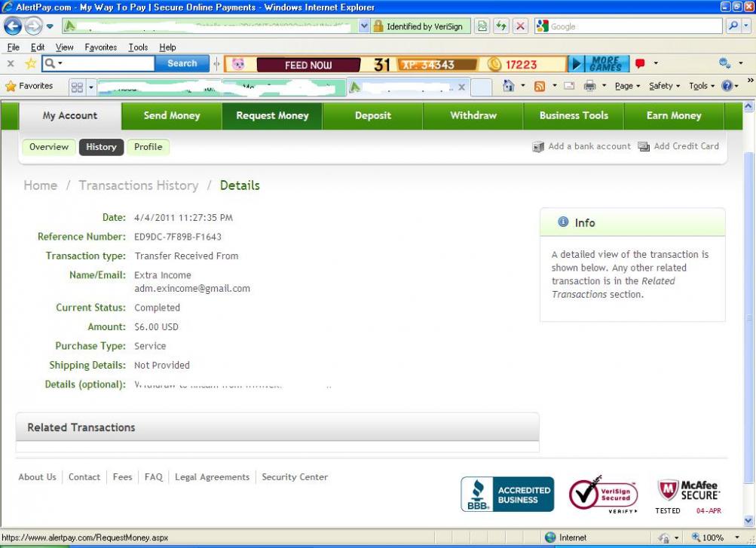Click the scrollbar down arrow
Image resolution: width=756 pixels, height=548 pixels.
click(748, 521)
